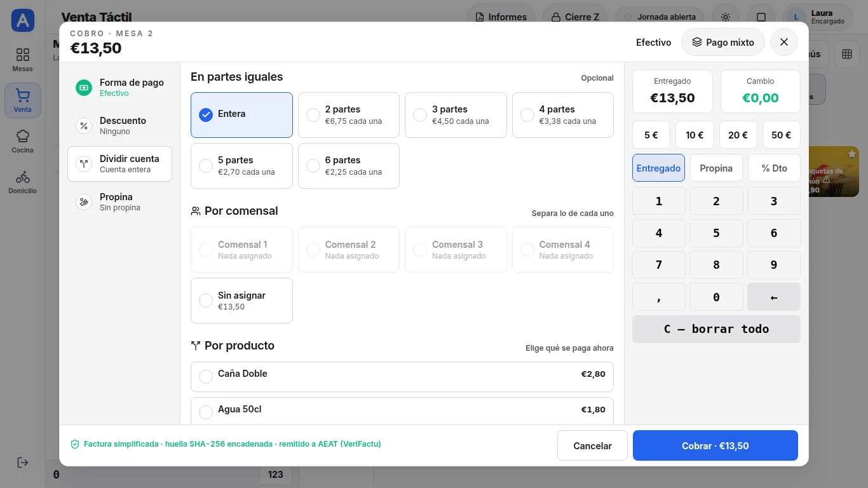Screen dimensions: 868x488
Task: Toggle the theme with sun icon
Action: coord(726,17)
